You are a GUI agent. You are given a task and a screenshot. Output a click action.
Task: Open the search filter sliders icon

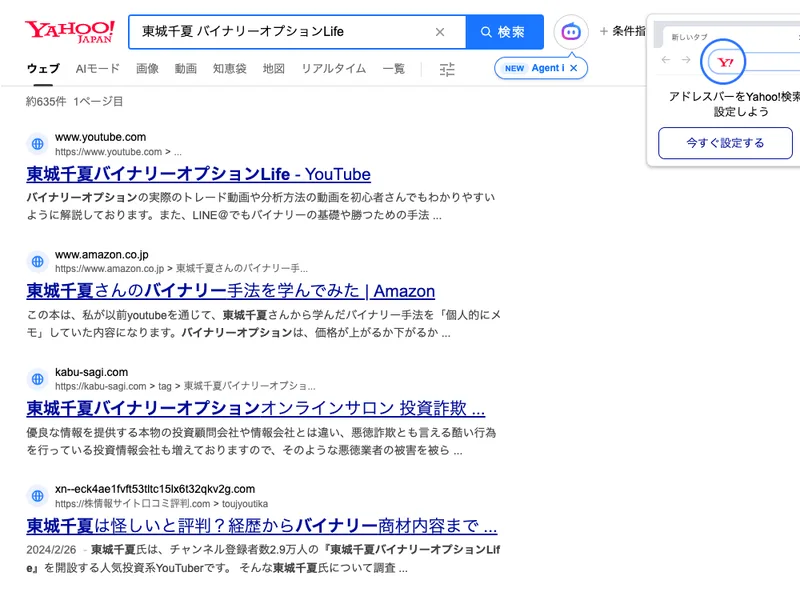click(x=447, y=69)
